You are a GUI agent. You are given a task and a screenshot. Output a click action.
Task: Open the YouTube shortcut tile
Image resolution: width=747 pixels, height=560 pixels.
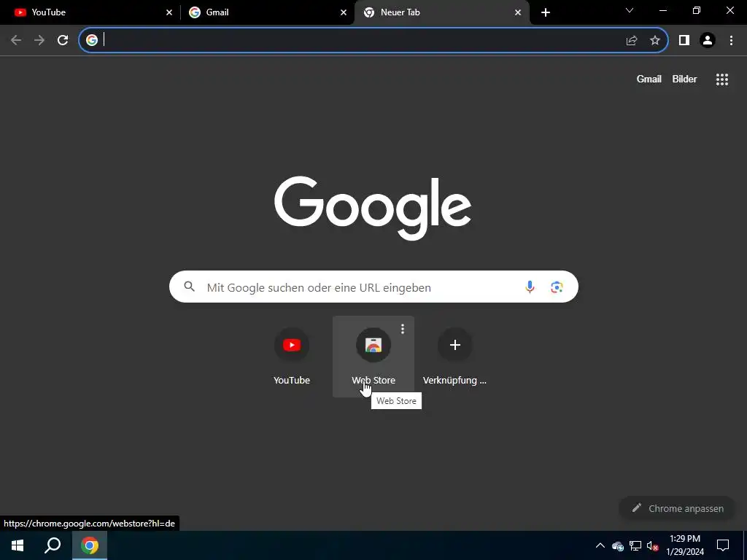tap(292, 356)
